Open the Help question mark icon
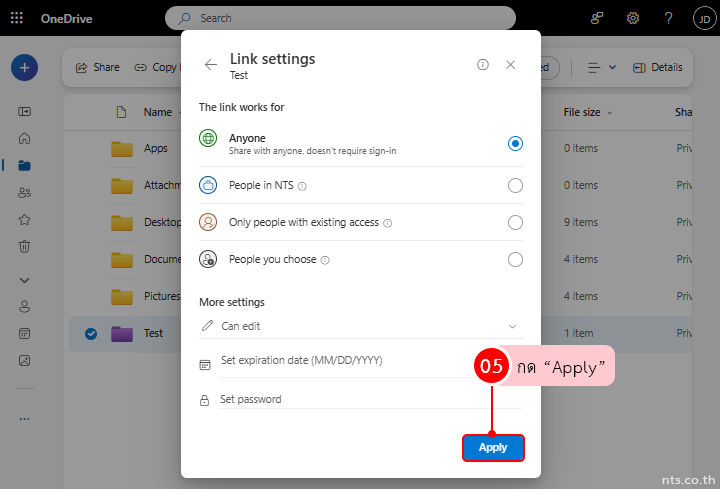The width and height of the screenshot is (720, 489). (668, 18)
